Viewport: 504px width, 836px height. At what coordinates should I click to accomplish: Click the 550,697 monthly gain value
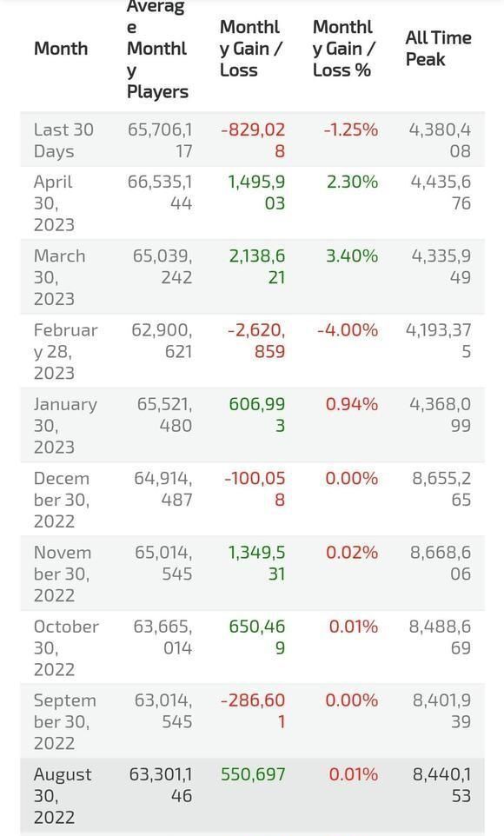click(x=253, y=774)
